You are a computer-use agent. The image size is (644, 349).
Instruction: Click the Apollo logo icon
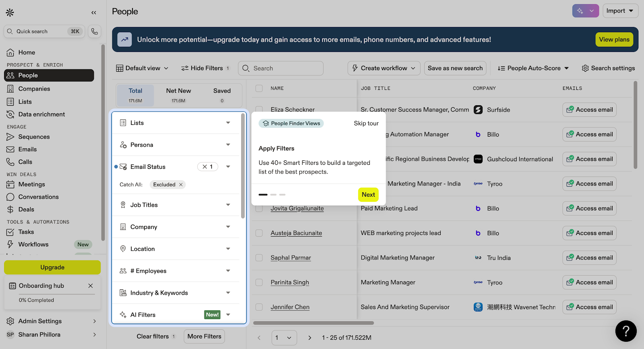coord(10,12)
